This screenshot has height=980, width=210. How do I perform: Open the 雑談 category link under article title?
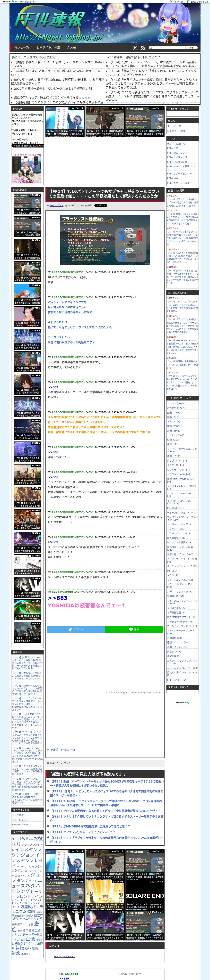coord(90,205)
